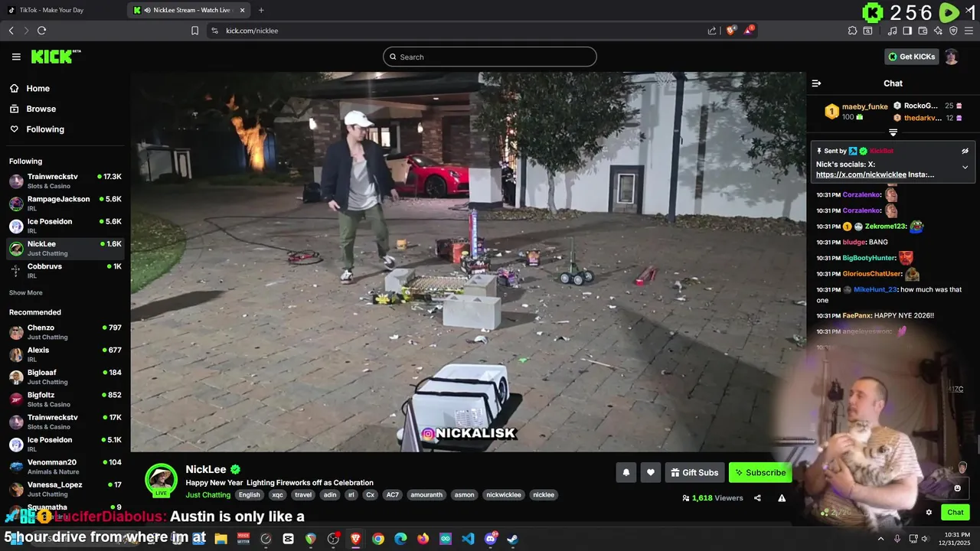Open Browse in Kick sidebar
This screenshot has width=980, height=551.
click(41, 109)
